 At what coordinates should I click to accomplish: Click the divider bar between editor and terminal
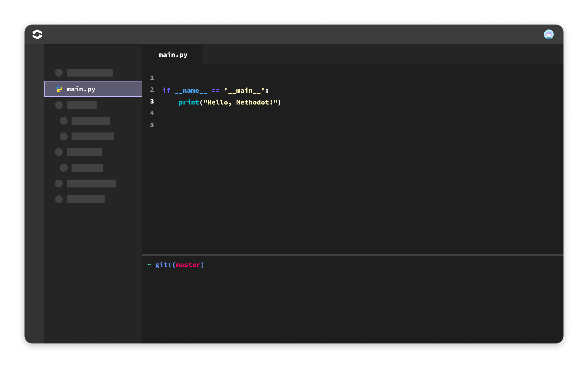click(353, 255)
